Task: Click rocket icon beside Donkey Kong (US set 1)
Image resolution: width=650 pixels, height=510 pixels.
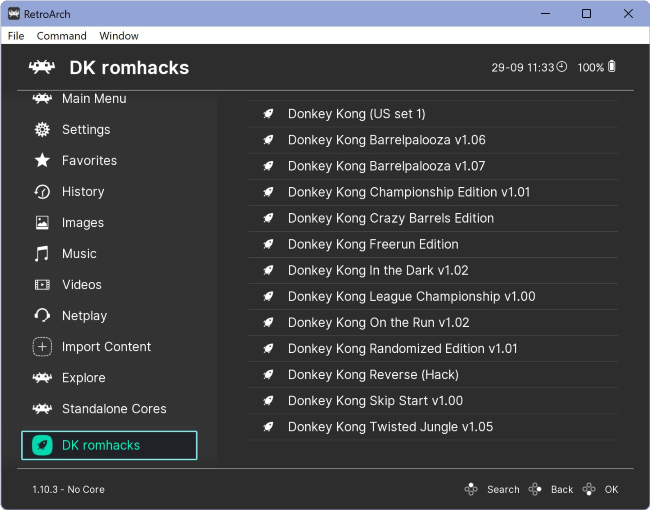Action: click(268, 114)
